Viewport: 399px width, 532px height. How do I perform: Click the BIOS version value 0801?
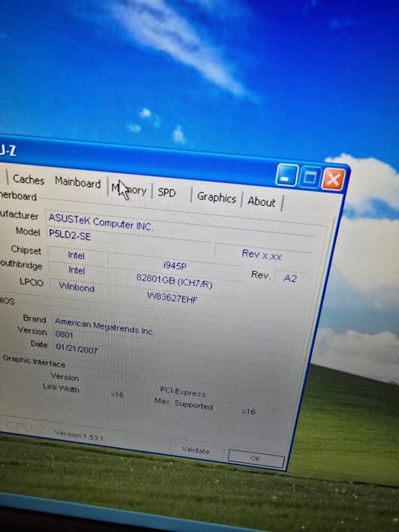(x=64, y=334)
